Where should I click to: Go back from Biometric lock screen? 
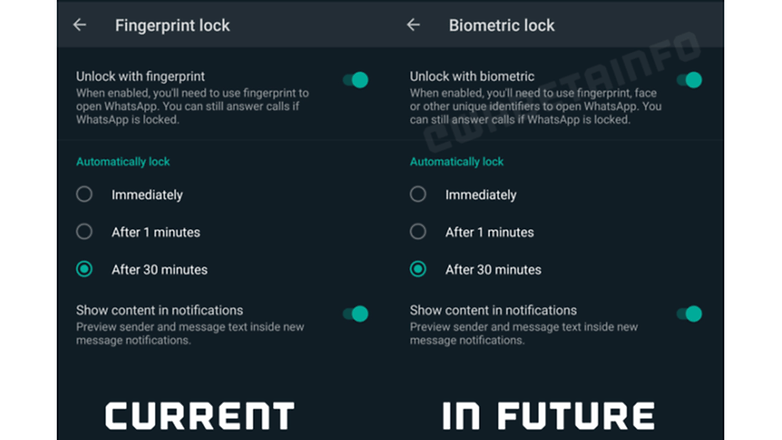pos(413,25)
